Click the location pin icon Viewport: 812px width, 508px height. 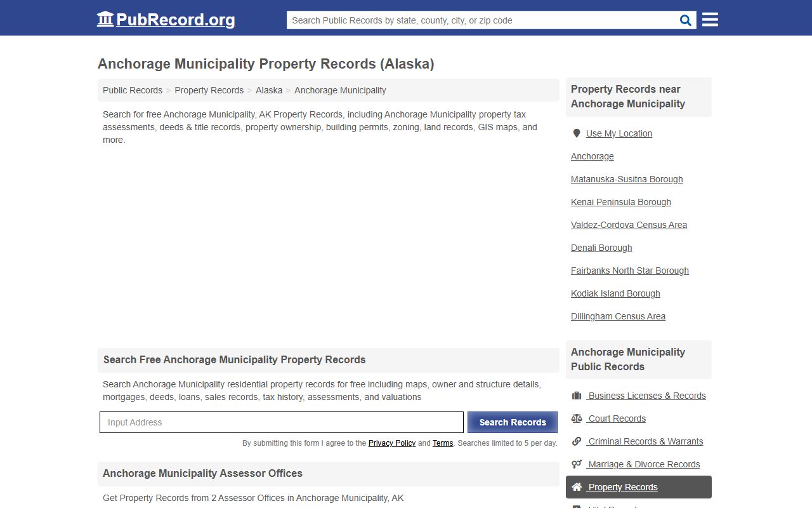pos(577,133)
